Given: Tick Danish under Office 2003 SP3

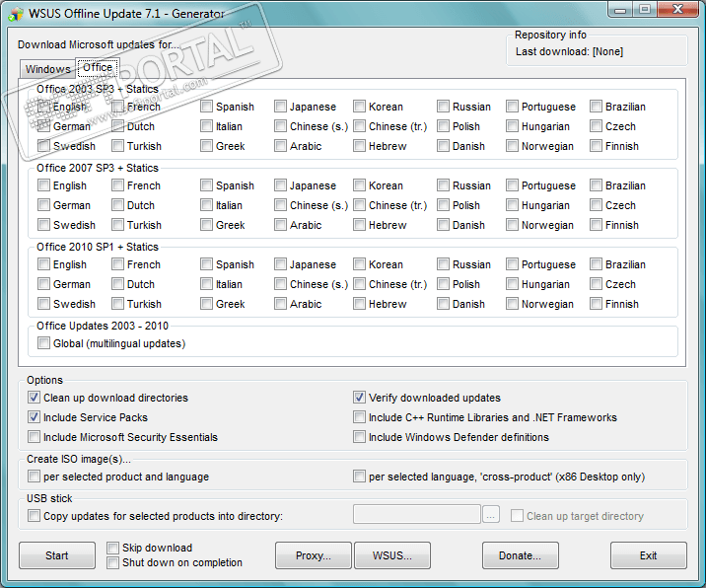Looking at the screenshot, I should (x=443, y=146).
